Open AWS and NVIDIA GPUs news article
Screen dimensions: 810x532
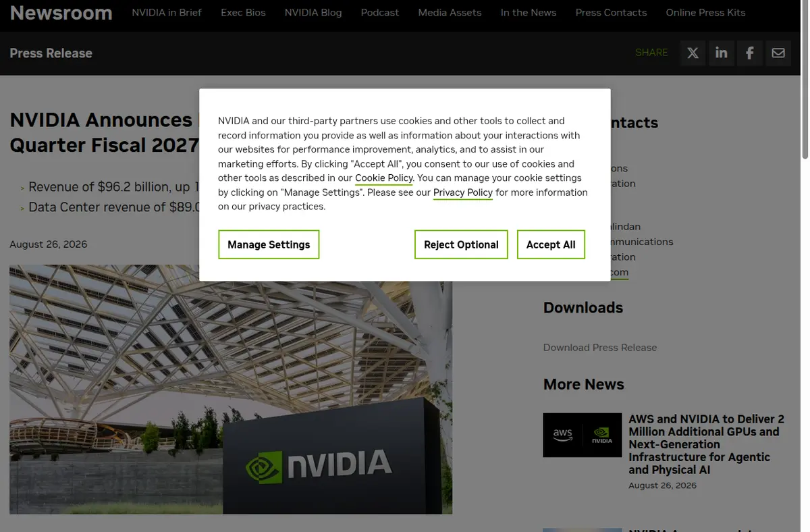click(706, 444)
